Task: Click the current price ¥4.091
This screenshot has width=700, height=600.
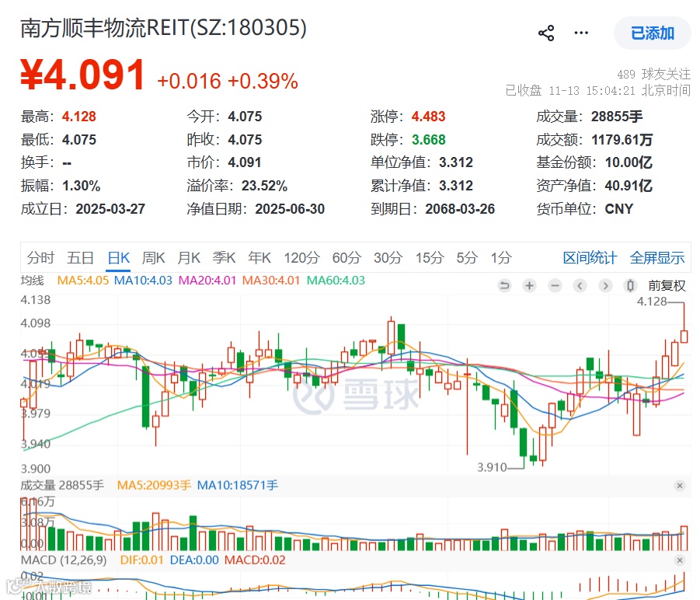Action: point(82,75)
